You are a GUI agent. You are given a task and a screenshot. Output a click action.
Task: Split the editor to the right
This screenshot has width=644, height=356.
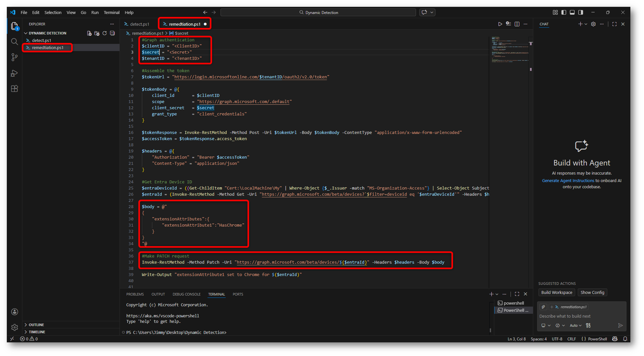tap(517, 24)
